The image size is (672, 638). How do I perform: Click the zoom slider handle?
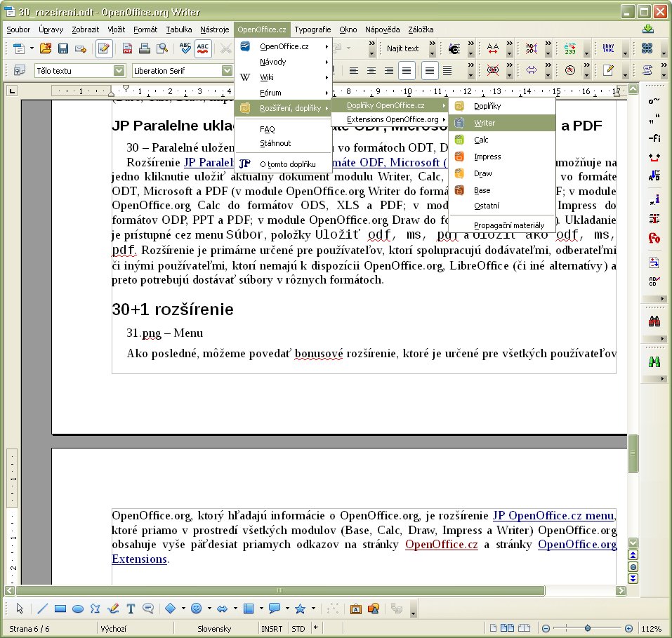click(x=588, y=628)
